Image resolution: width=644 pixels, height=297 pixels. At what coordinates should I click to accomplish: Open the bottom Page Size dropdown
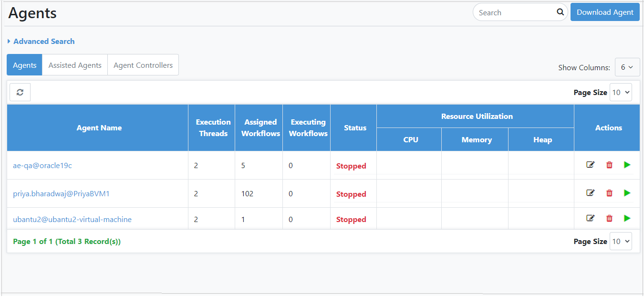[x=621, y=241]
